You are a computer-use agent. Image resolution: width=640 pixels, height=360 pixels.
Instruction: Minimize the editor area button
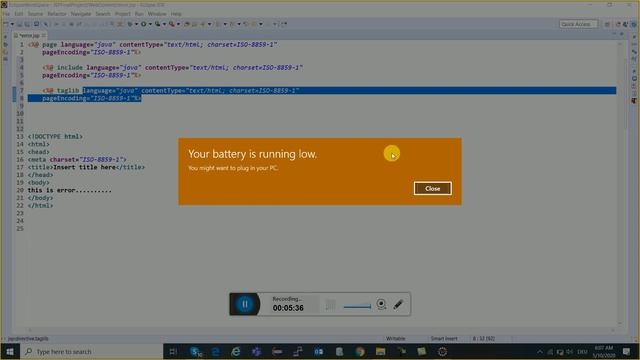(614, 35)
